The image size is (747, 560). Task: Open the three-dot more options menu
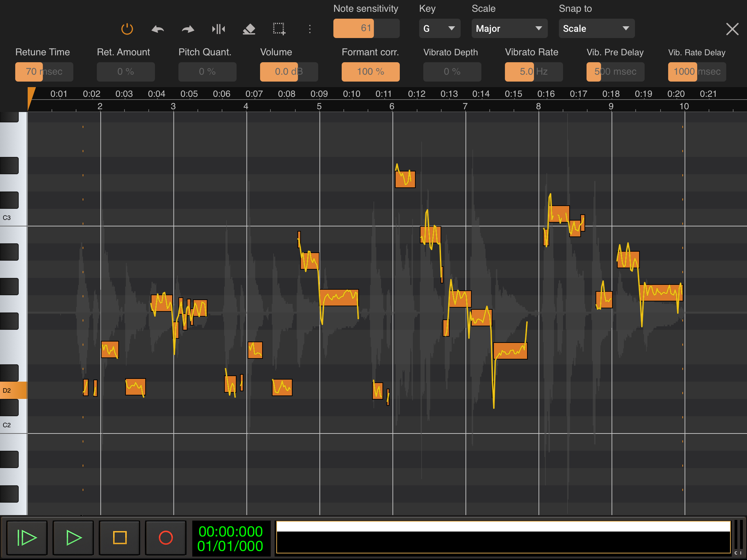pyautogui.click(x=310, y=29)
